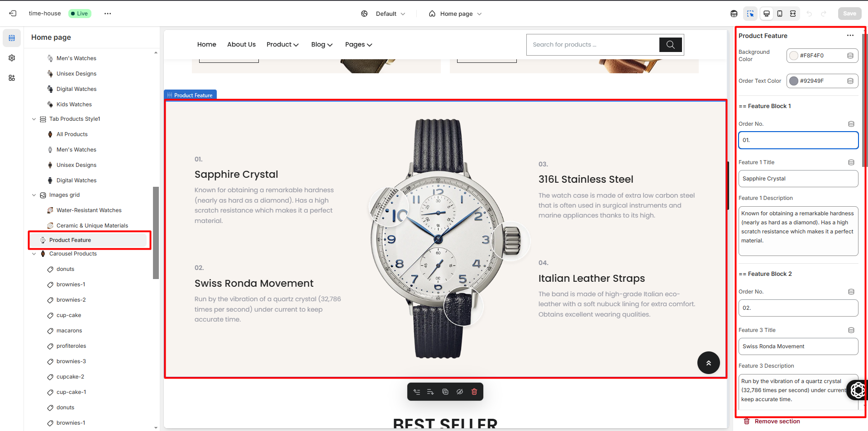
Task: Select desktop preview view
Action: (767, 14)
